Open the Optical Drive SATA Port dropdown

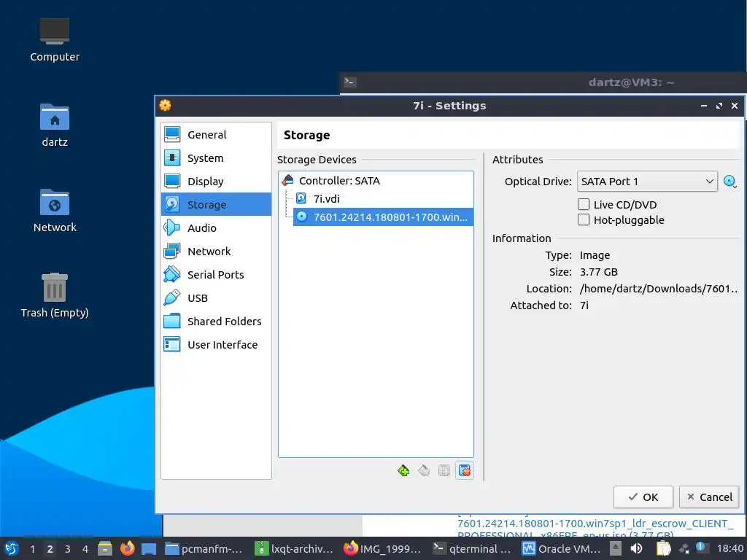click(647, 182)
